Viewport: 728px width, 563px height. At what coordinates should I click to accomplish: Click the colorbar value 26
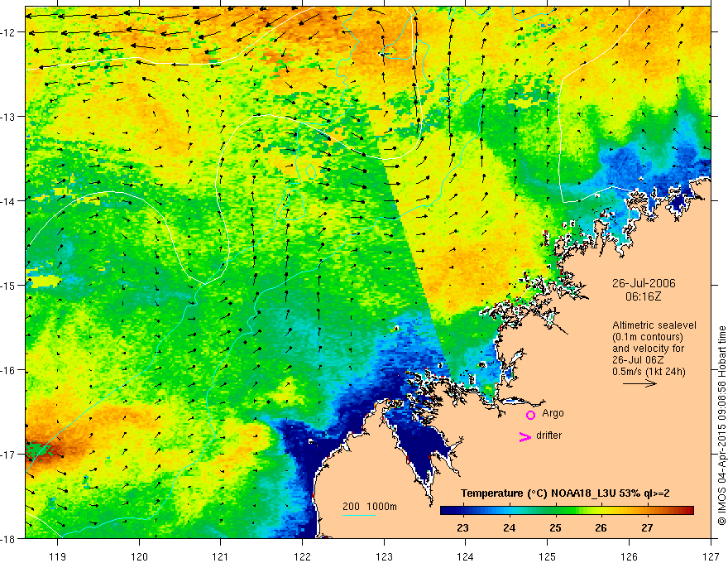601,528
